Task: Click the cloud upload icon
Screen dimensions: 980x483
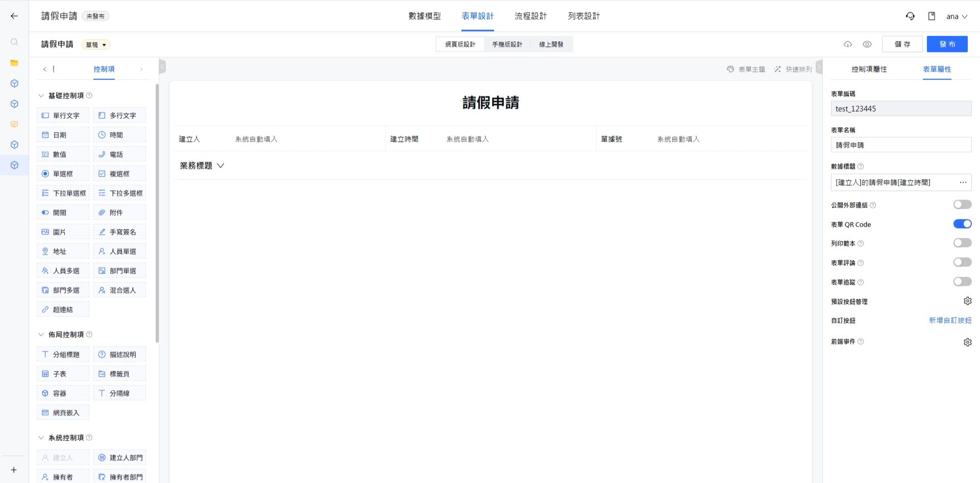Action: (x=848, y=44)
